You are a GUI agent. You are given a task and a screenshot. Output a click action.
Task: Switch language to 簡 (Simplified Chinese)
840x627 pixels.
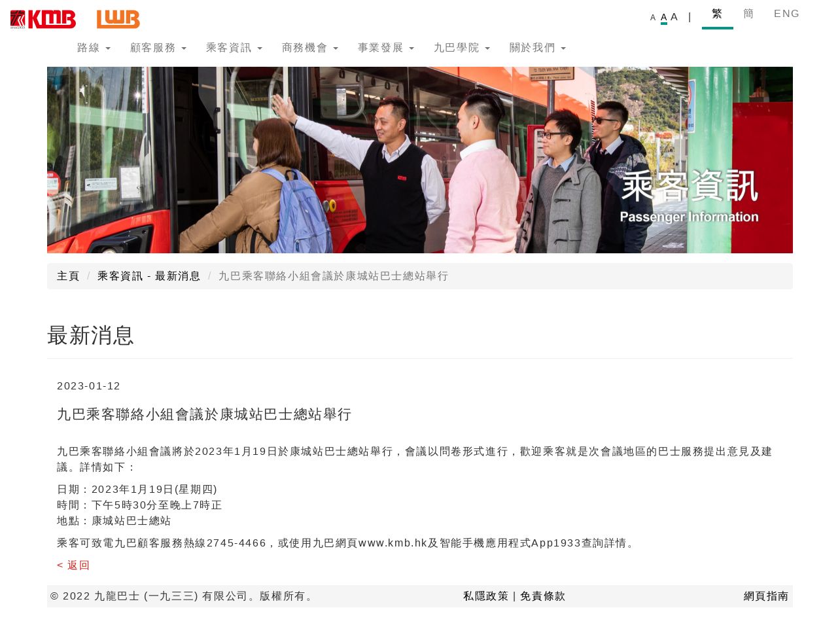[x=749, y=14]
